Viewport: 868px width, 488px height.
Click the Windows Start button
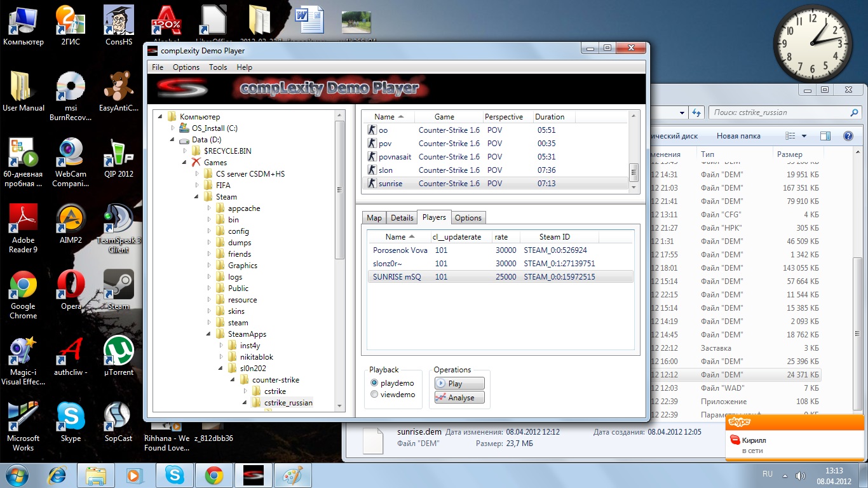(x=17, y=475)
